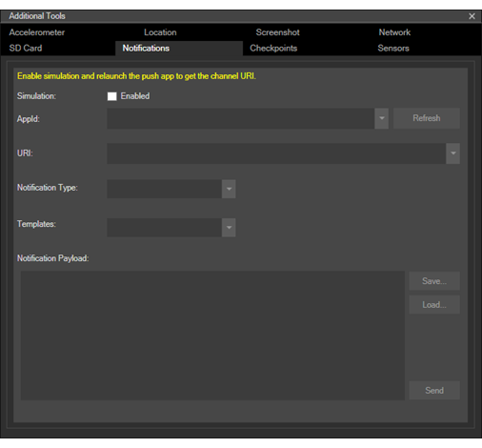Open the SD Card tab
This screenshot has height=448, width=482.
pyautogui.click(x=26, y=49)
